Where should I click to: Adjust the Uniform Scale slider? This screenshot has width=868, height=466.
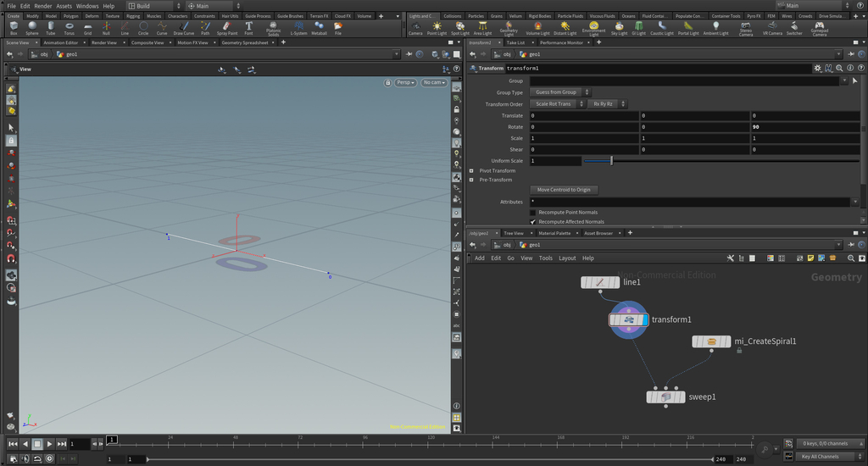click(721, 160)
